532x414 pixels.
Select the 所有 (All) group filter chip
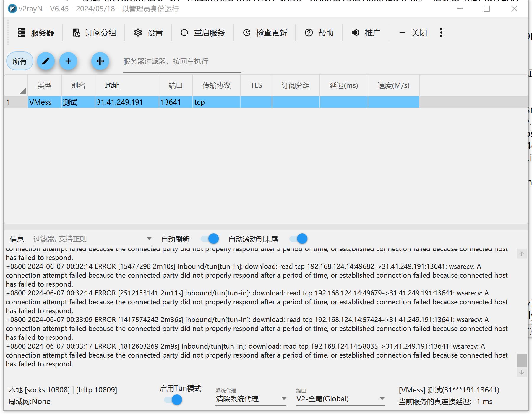coord(20,61)
